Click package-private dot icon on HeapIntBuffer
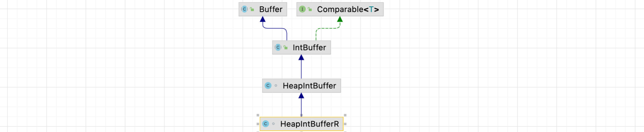This screenshot has height=132, width=644. [276, 86]
